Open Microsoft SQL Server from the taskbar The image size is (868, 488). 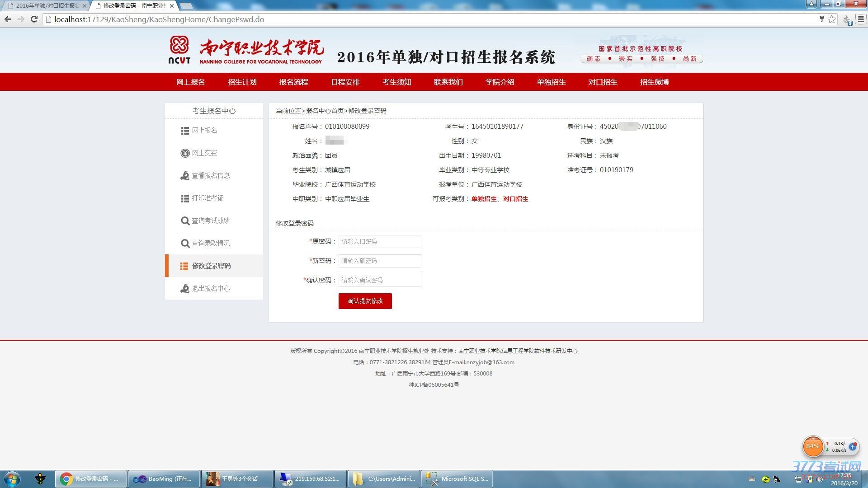(x=457, y=479)
